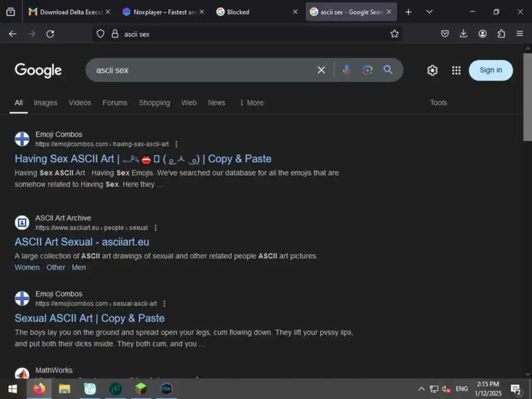Open the Firefox account menu
The height and width of the screenshot is (399, 532).
[x=483, y=34]
